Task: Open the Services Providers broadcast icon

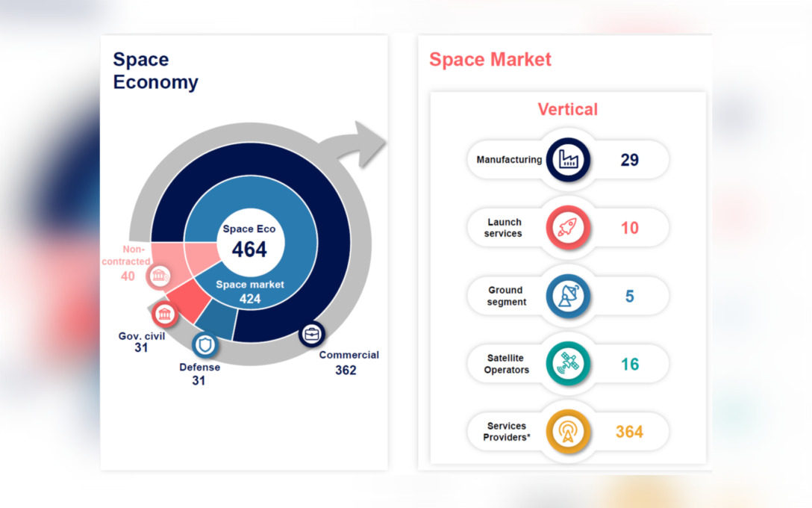Action: 568,432
